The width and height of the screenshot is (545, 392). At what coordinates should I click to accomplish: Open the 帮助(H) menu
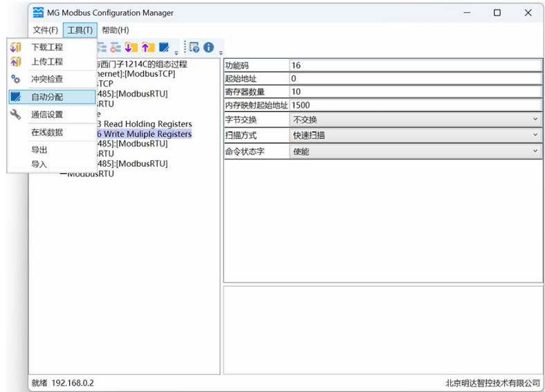116,30
